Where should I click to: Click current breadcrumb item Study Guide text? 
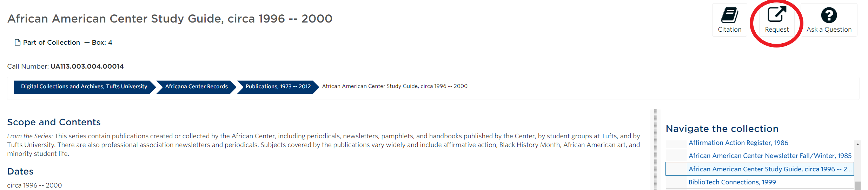point(395,86)
